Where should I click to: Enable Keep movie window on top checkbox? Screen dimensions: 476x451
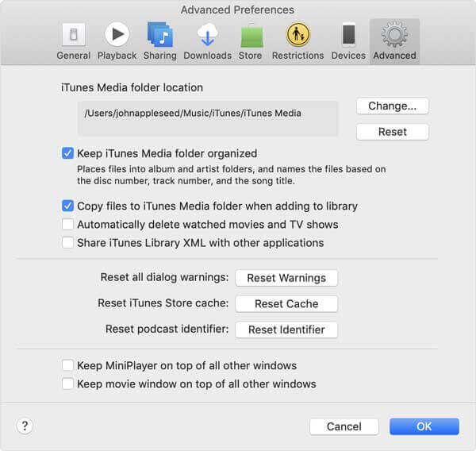click(x=67, y=384)
